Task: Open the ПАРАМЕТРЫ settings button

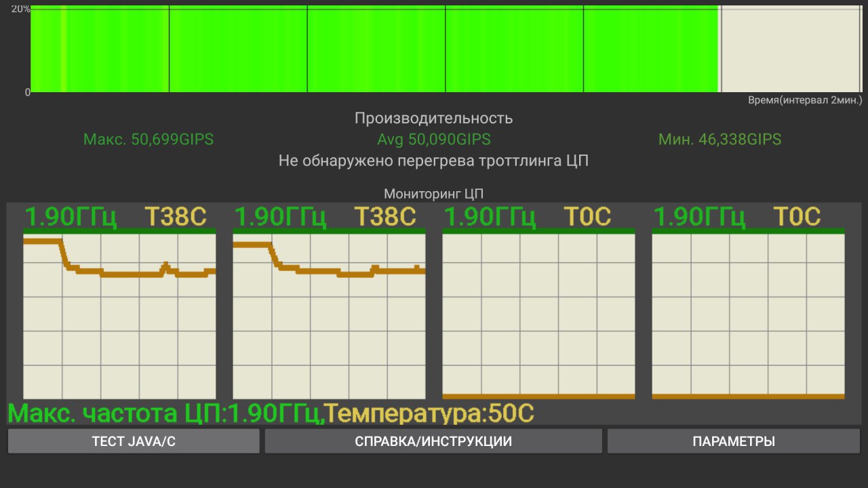Action: tap(734, 441)
